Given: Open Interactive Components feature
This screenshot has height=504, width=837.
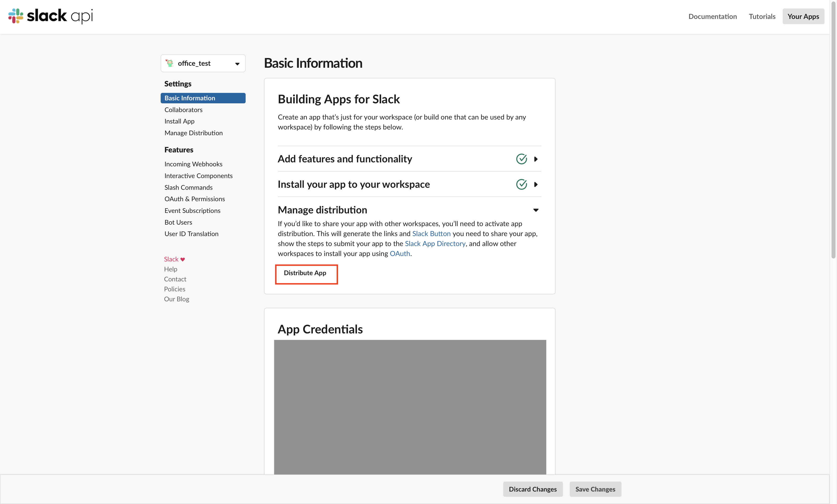Looking at the screenshot, I should click(198, 176).
